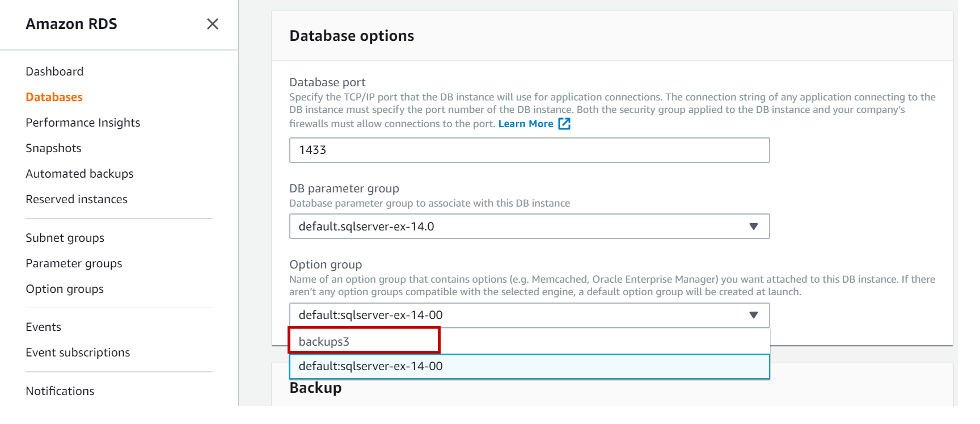This screenshot has height=424, width=980.
Task: Open Automated backups section
Action: pos(79,174)
